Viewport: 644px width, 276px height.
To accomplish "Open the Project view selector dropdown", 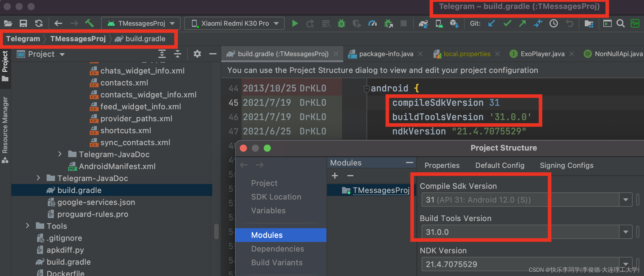I will pos(41,54).
